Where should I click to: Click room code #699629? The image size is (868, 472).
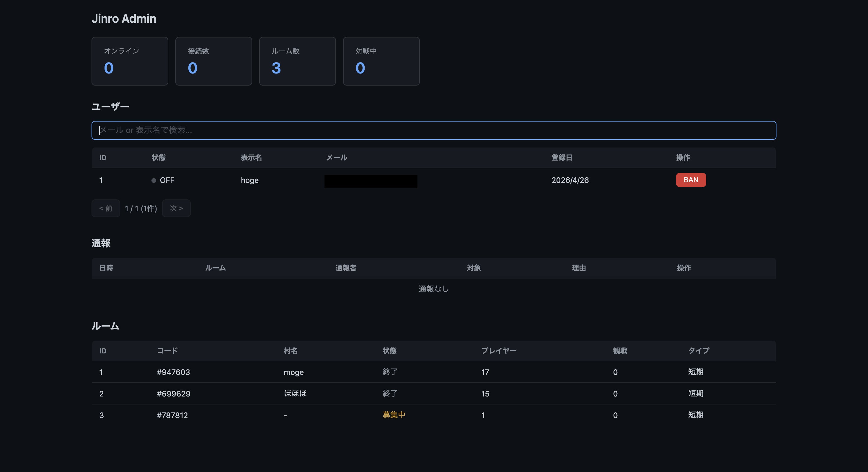pyautogui.click(x=174, y=394)
